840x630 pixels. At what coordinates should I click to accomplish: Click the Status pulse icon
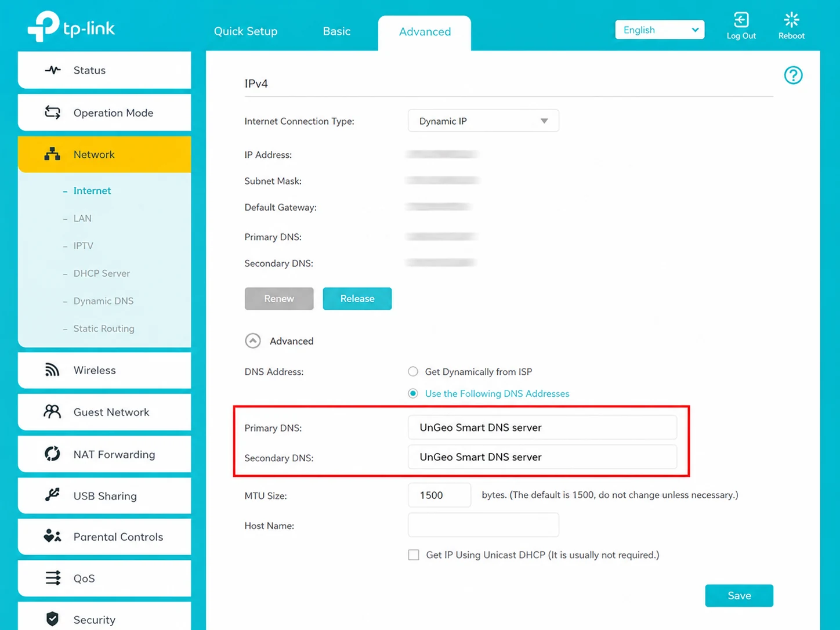click(x=53, y=70)
